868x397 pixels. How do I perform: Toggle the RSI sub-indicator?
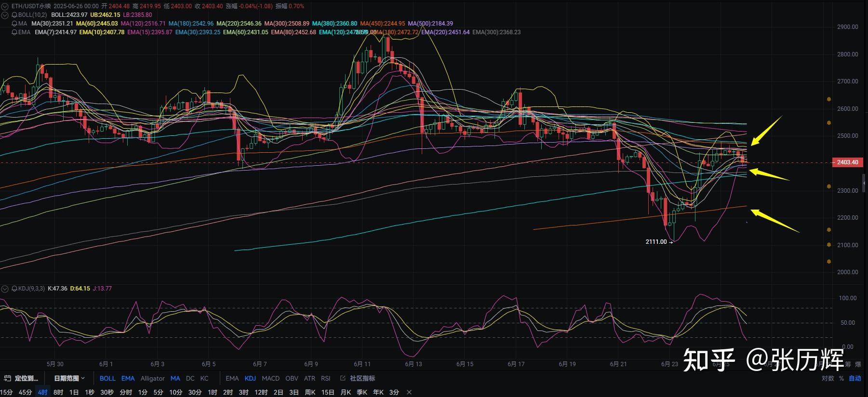tap(326, 378)
